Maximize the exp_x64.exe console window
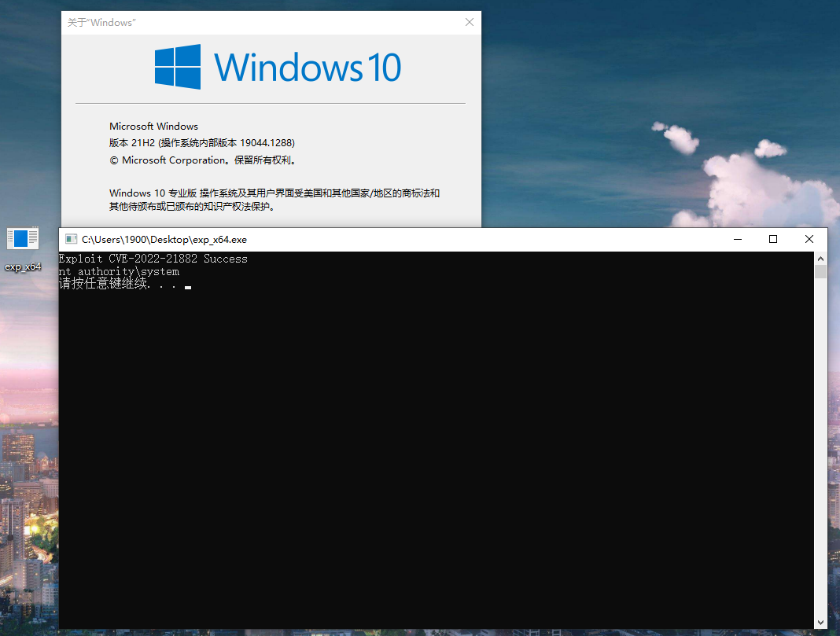This screenshot has width=840, height=636. pos(773,239)
